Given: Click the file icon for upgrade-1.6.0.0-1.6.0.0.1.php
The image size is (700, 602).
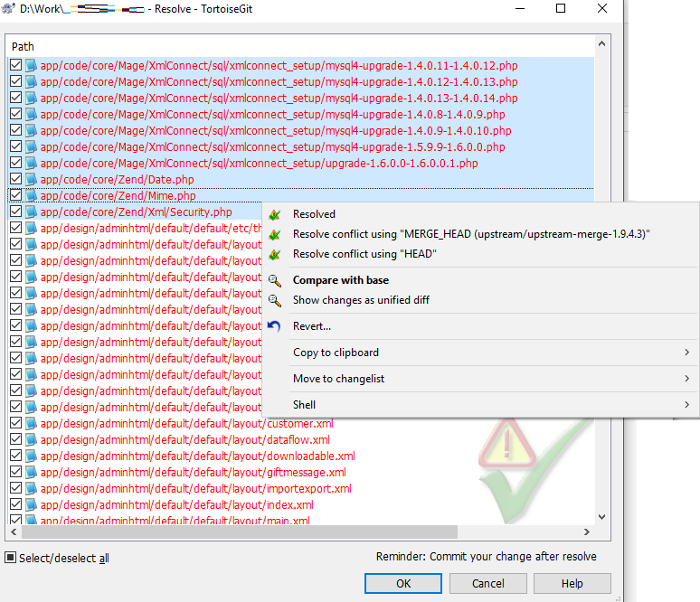Looking at the screenshot, I should pos(31,164).
